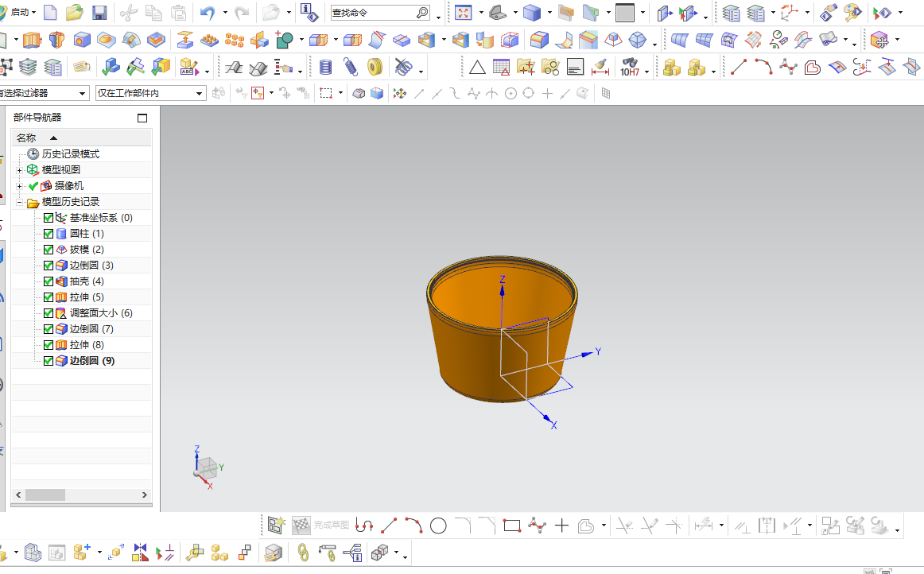Click the Mirror assembly icon
Screen dimensions: 924x574
pos(140,553)
